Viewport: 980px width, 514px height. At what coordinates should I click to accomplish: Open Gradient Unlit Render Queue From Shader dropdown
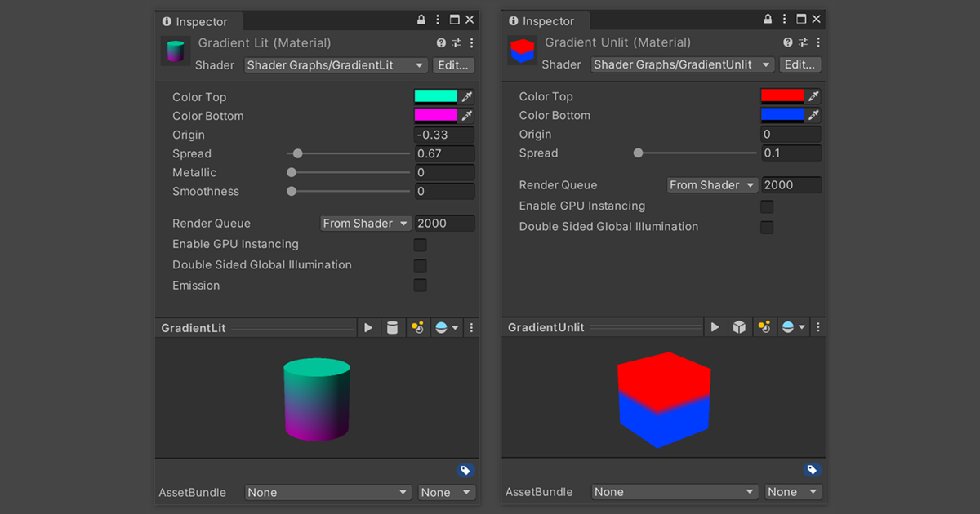pos(713,185)
